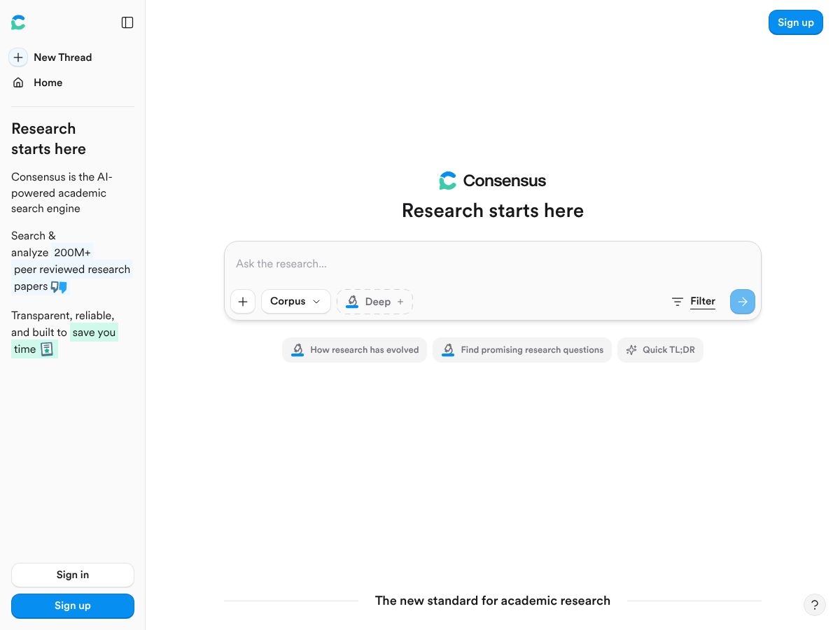This screenshot has width=840, height=630.
Task: Select the Quick TL;DR suggestion
Action: pyautogui.click(x=660, y=350)
